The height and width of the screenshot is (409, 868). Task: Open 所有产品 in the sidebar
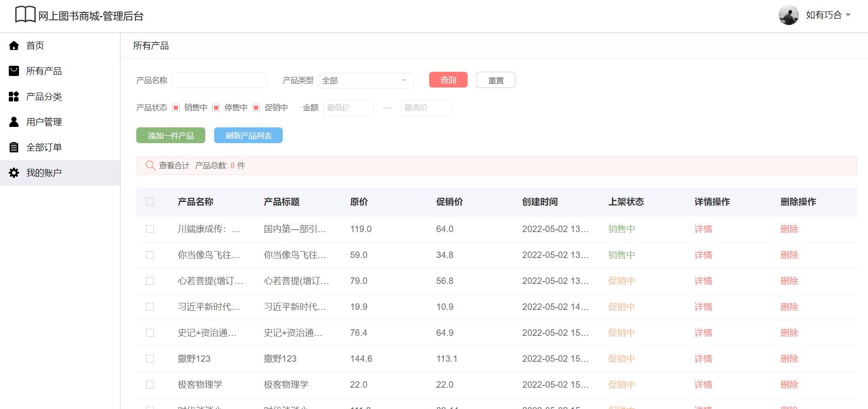click(60, 71)
